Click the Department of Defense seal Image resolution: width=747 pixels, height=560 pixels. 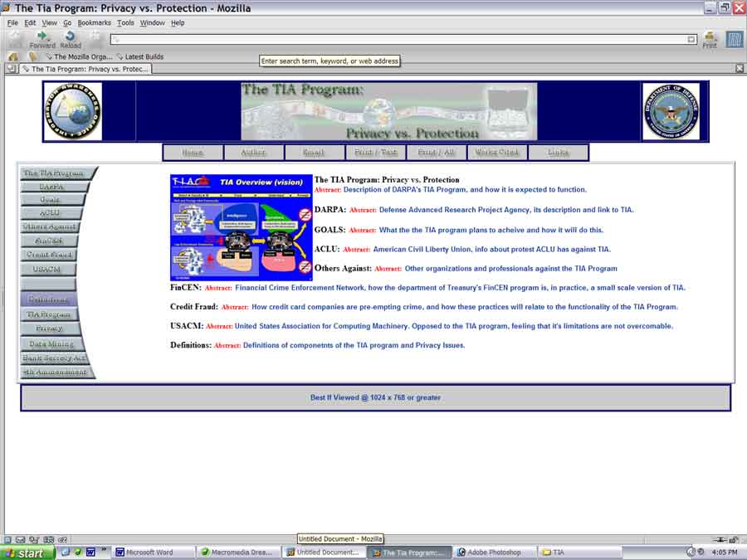(671, 111)
